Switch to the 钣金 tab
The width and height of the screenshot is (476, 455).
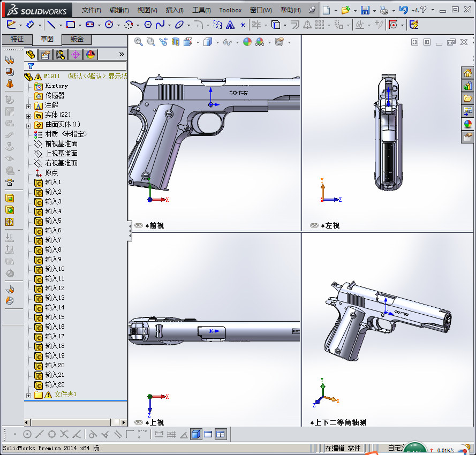76,39
